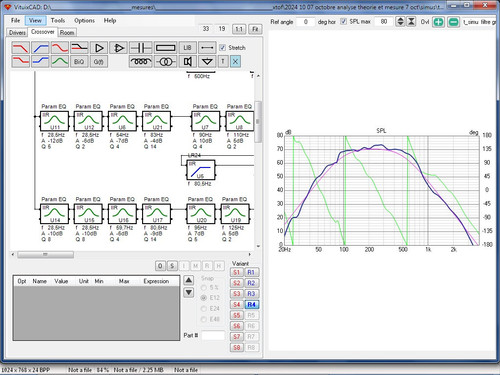Click the Ref angle input field
Image resolution: width=500 pixels, height=375 pixels.
[x=305, y=22]
